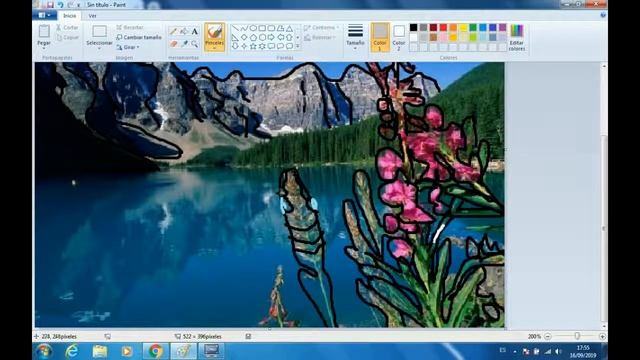The width and height of the screenshot is (640, 360).
Task: Choose the Curve shape
Action: 244,28
